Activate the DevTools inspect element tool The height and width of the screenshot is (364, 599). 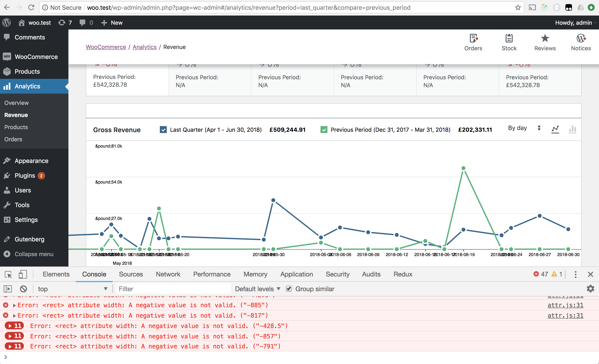[x=8, y=274]
